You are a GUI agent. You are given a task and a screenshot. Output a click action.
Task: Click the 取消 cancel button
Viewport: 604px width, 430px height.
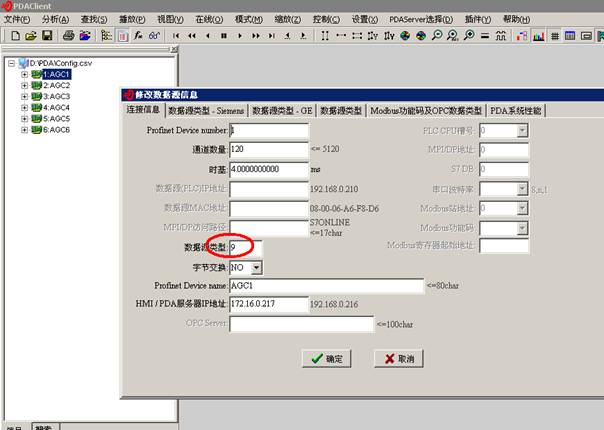click(x=398, y=358)
